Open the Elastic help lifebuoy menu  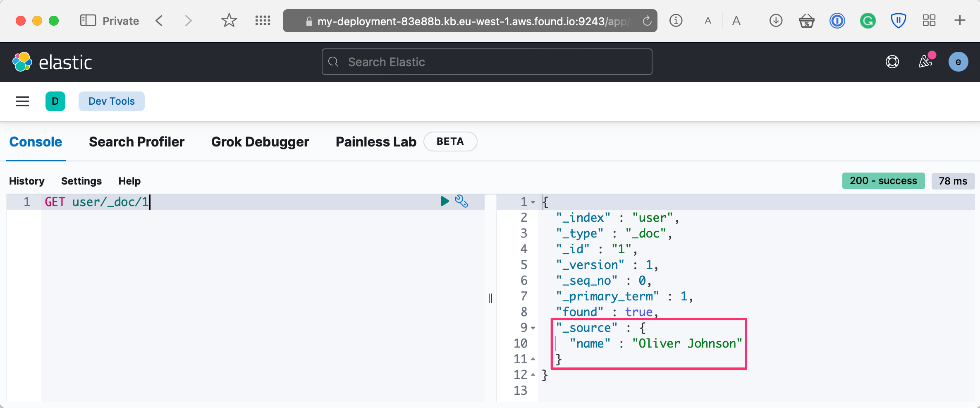[x=892, y=62]
